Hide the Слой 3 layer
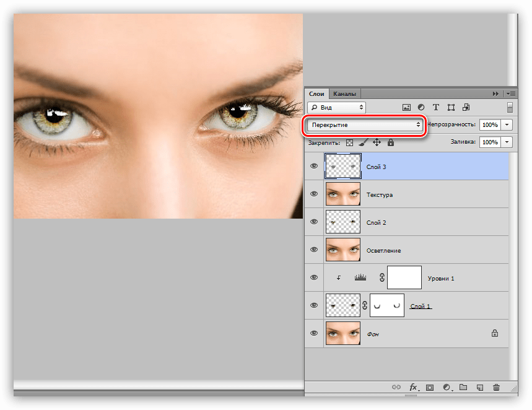This screenshot has height=410, width=532. pyautogui.click(x=314, y=166)
